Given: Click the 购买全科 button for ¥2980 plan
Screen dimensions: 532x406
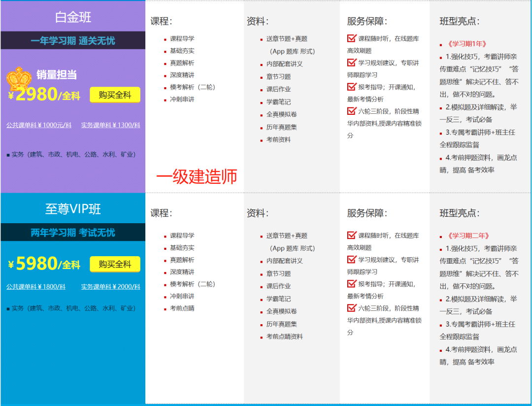Looking at the screenshot, I should coord(114,95).
